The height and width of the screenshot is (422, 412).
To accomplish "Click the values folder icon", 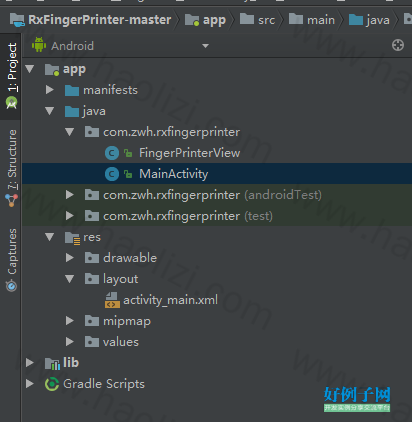I will [92, 342].
